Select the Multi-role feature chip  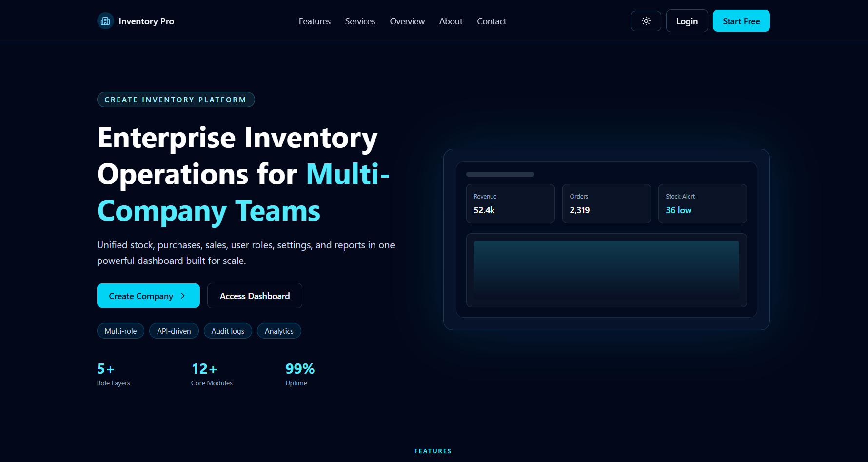(x=120, y=331)
